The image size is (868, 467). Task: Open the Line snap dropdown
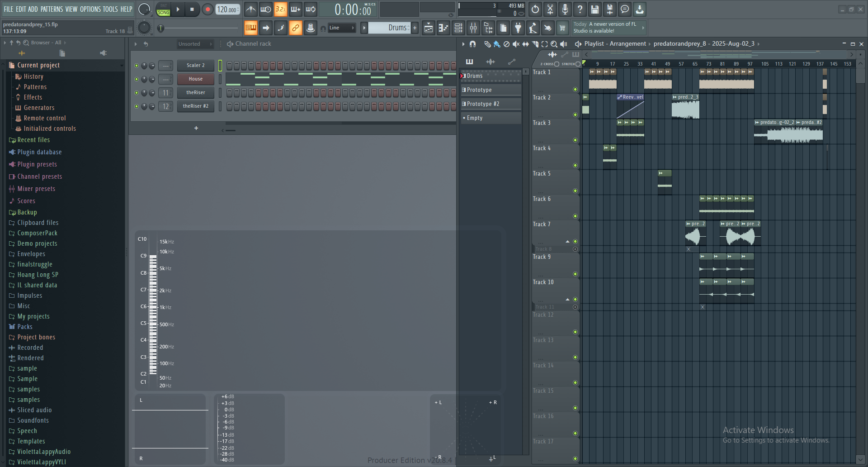tap(342, 28)
